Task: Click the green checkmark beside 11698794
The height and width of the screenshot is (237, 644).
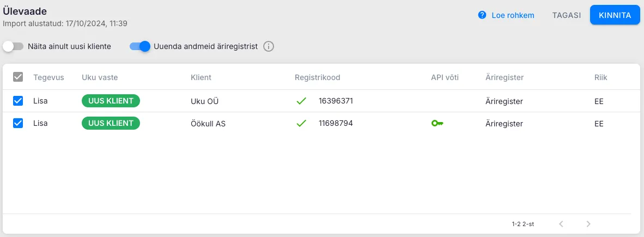Action: tap(301, 124)
